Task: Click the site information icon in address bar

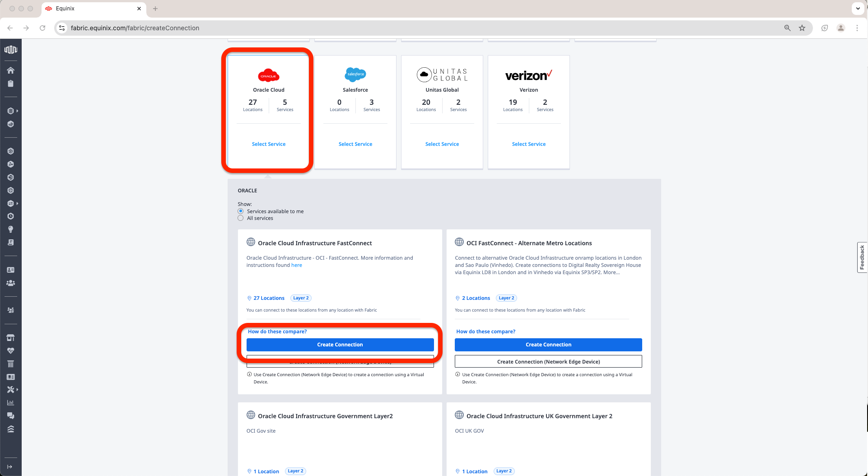Action: pos(62,28)
